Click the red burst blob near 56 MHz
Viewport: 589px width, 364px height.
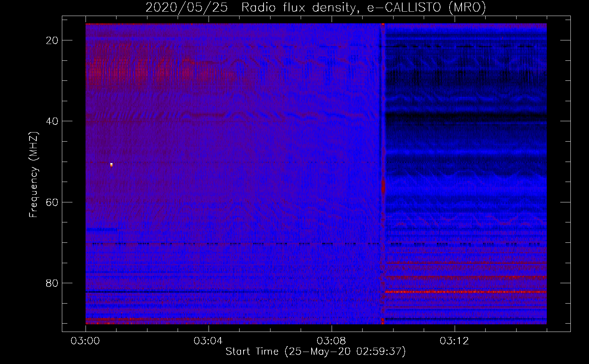pos(383,186)
